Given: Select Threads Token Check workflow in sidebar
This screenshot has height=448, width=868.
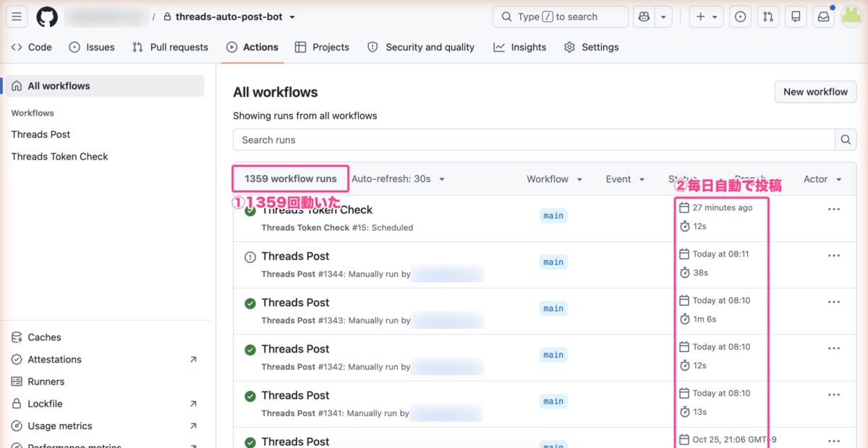Looking at the screenshot, I should click(x=59, y=156).
